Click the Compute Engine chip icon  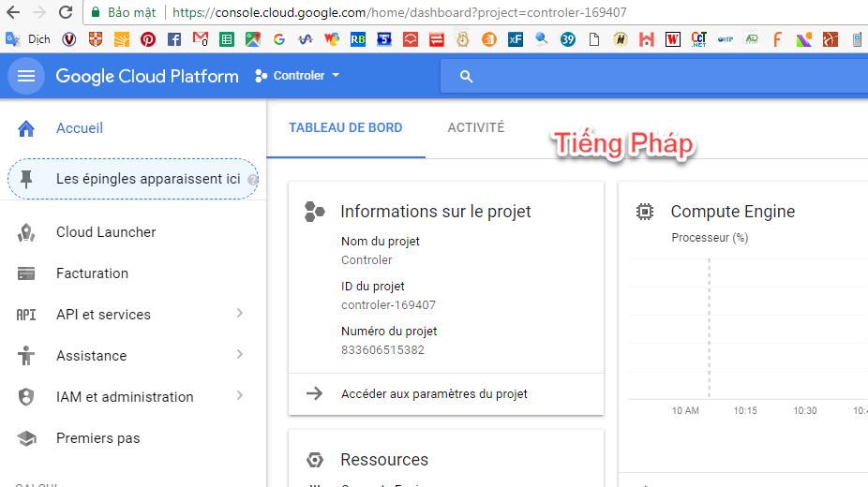(645, 212)
